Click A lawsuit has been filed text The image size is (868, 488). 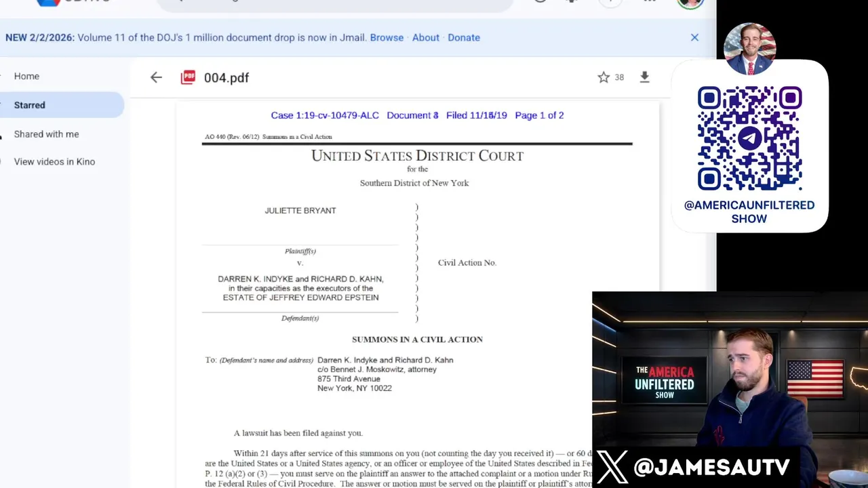(298, 432)
